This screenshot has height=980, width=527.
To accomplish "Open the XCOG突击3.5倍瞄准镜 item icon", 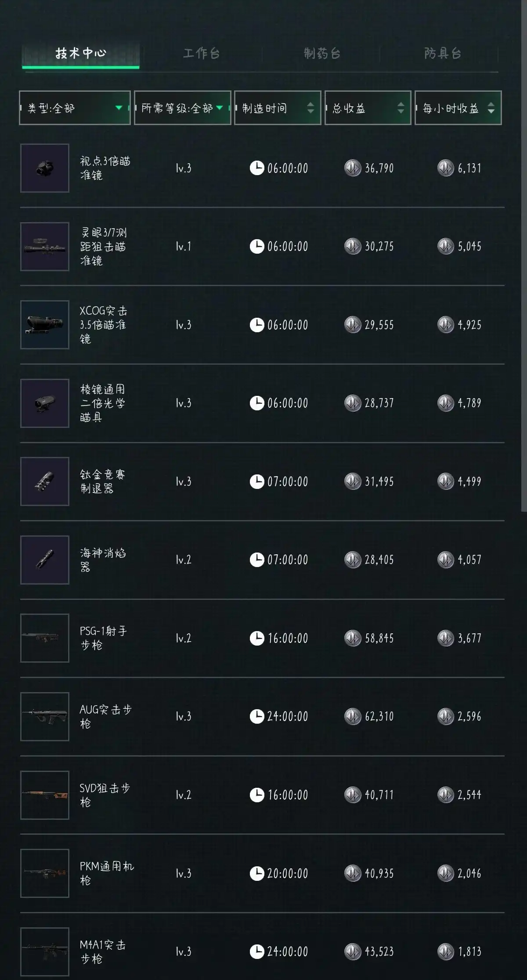I will (45, 325).
